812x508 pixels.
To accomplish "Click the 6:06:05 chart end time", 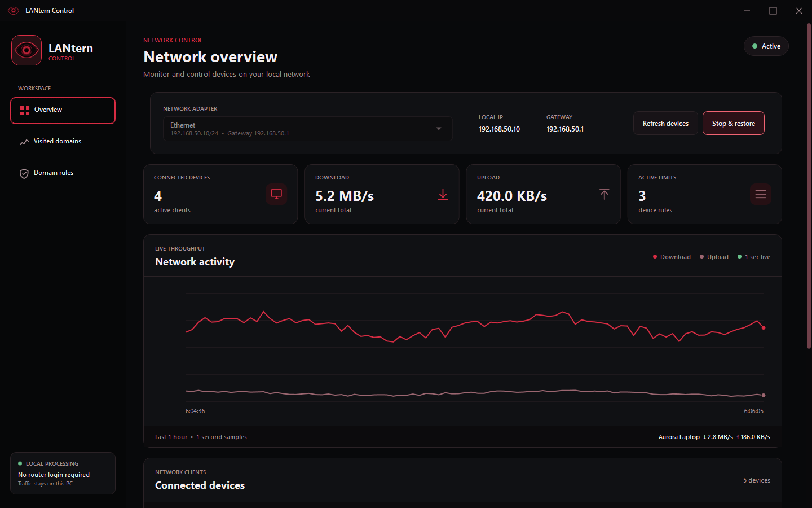I will [754, 411].
